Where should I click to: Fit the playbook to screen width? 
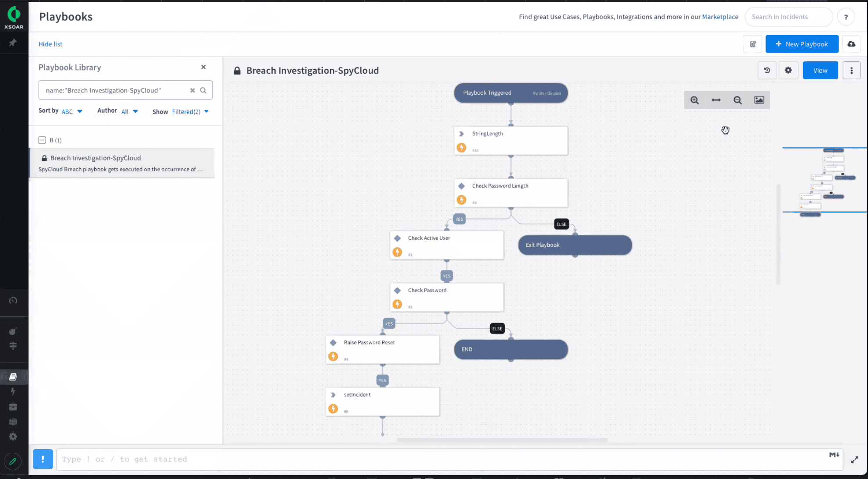(x=716, y=100)
